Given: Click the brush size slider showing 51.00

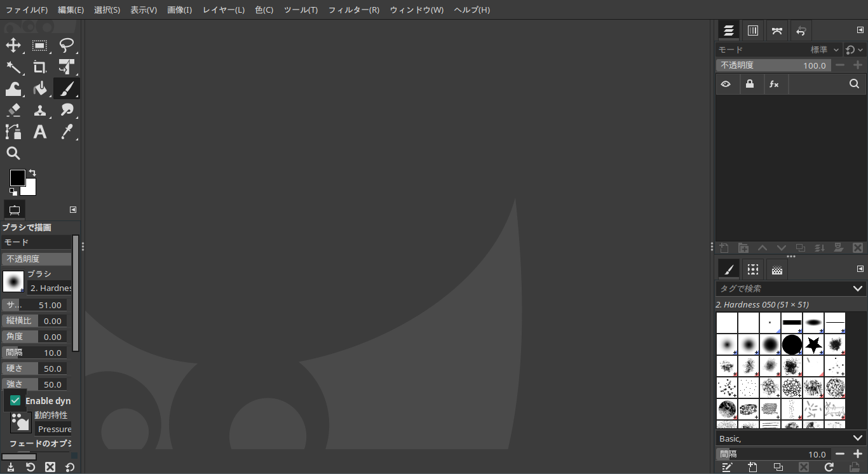Looking at the screenshot, I should pos(34,305).
